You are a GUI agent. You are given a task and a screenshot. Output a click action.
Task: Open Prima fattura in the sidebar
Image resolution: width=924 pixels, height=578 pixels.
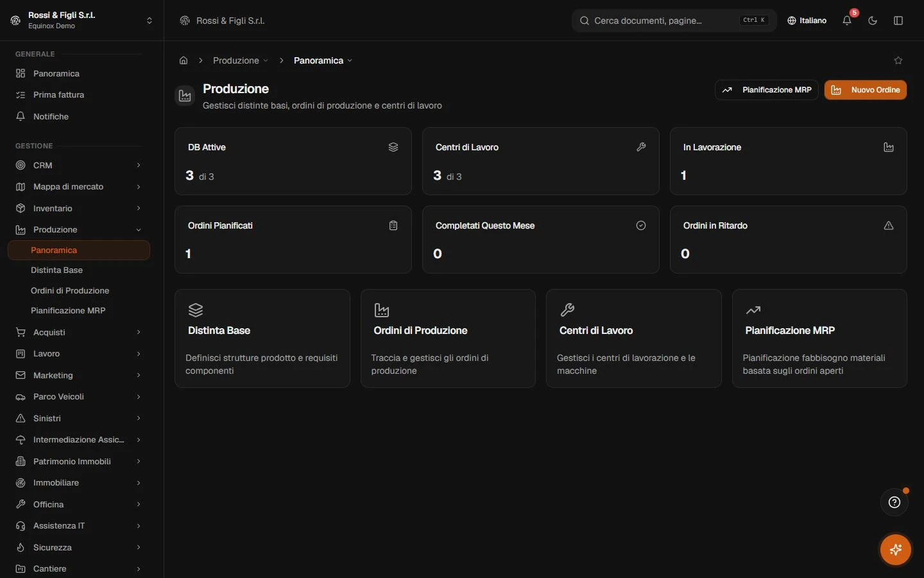tap(79, 95)
